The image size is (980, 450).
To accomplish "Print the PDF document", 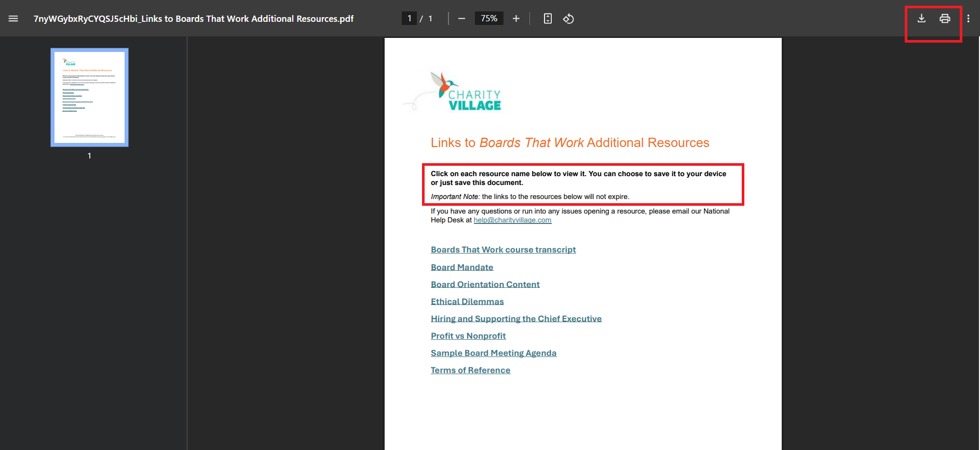I will [945, 19].
